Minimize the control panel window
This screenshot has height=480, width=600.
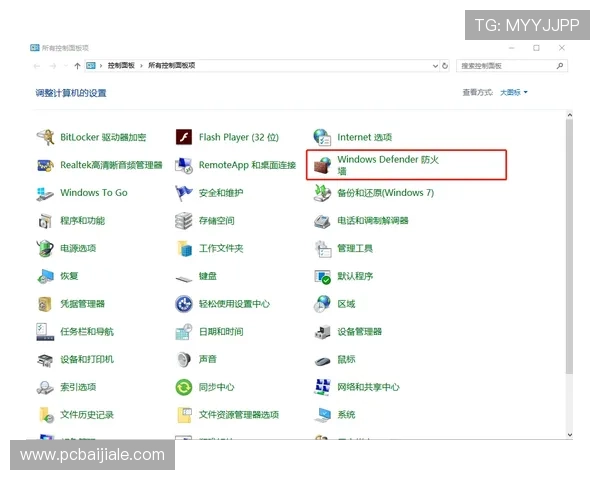[x=512, y=48]
